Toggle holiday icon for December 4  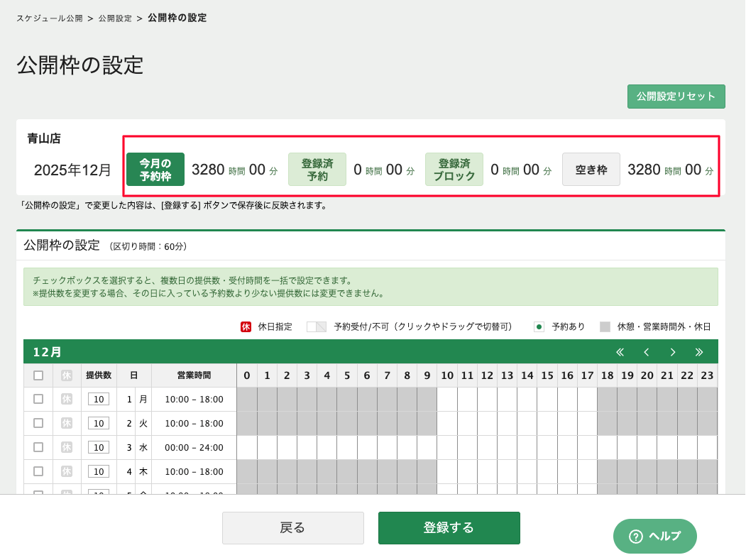pos(67,471)
